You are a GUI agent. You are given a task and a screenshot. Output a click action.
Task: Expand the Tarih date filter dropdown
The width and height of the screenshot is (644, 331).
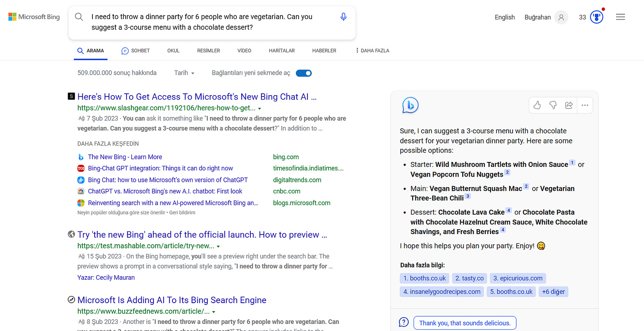point(184,73)
